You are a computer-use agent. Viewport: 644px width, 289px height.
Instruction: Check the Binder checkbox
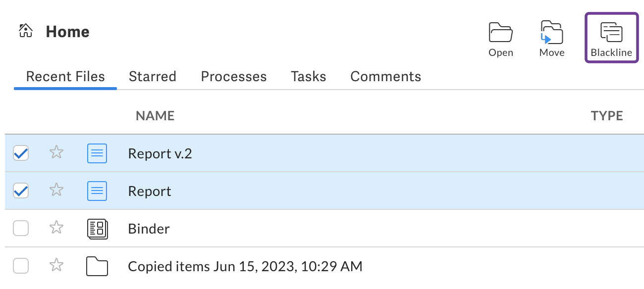(x=21, y=229)
